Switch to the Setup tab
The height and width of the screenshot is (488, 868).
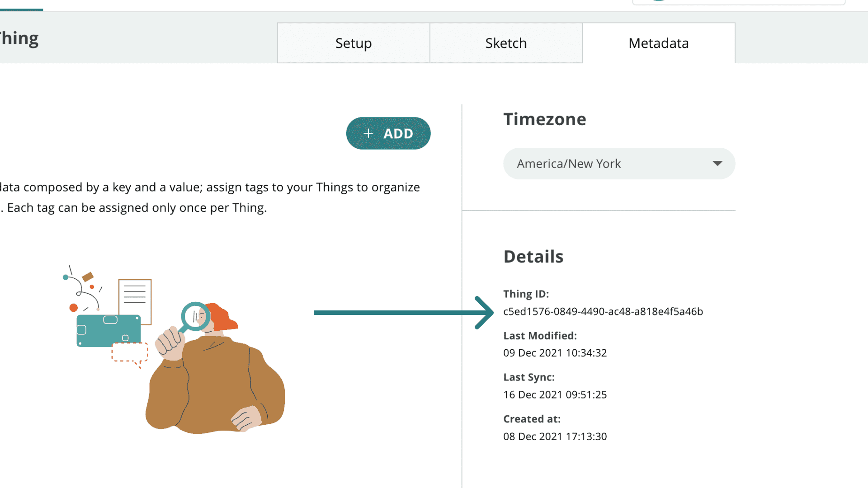[353, 43]
